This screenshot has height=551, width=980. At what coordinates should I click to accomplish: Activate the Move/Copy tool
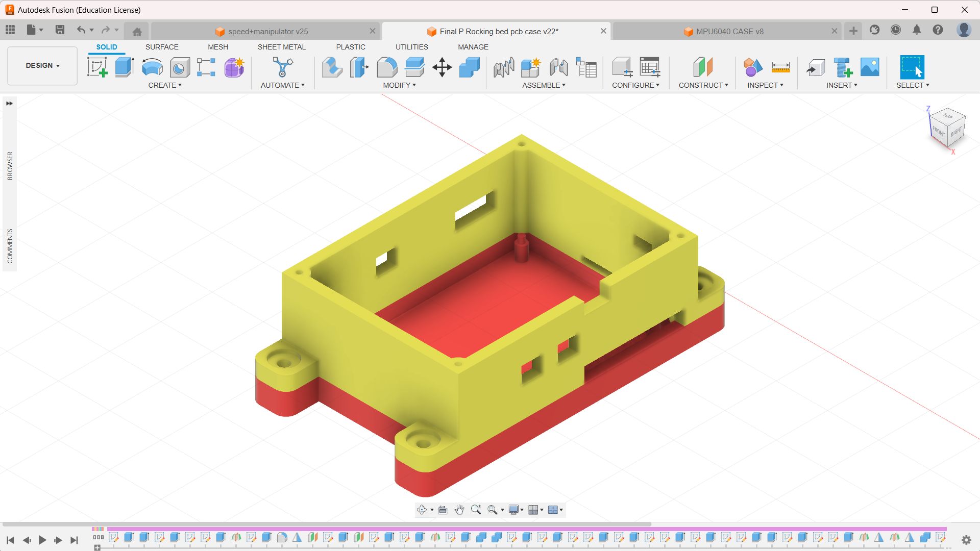pyautogui.click(x=442, y=67)
